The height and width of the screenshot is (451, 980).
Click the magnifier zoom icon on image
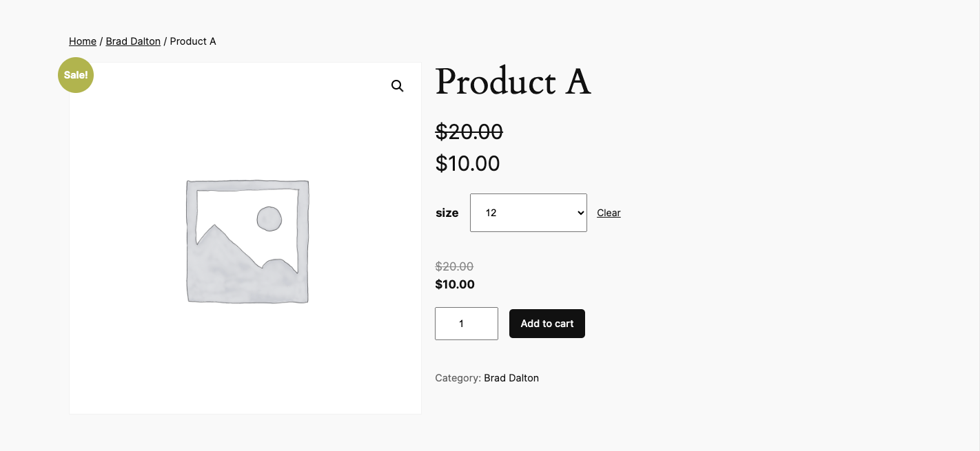pyautogui.click(x=398, y=86)
